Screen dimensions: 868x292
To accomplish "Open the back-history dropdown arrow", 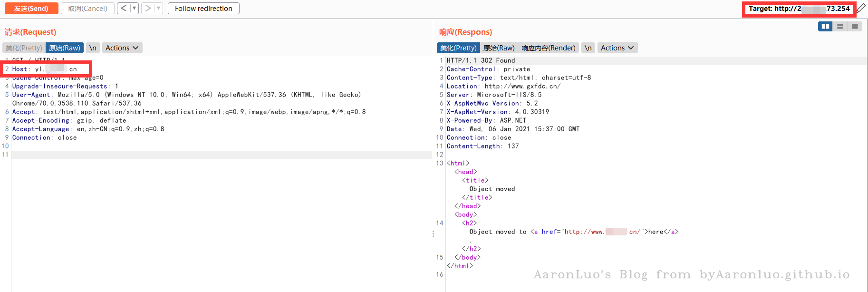I will pos(135,8).
